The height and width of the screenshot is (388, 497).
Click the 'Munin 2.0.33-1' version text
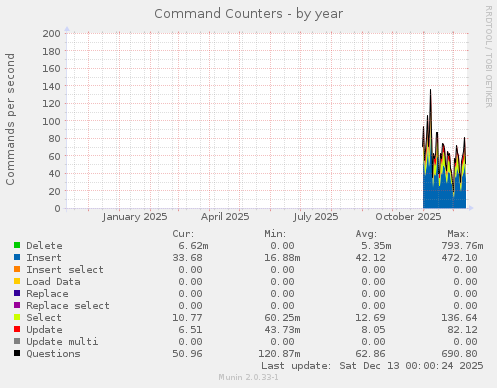(x=248, y=377)
